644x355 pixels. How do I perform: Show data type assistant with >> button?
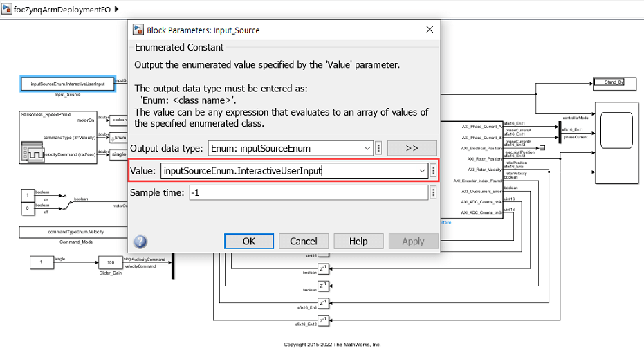coord(412,148)
